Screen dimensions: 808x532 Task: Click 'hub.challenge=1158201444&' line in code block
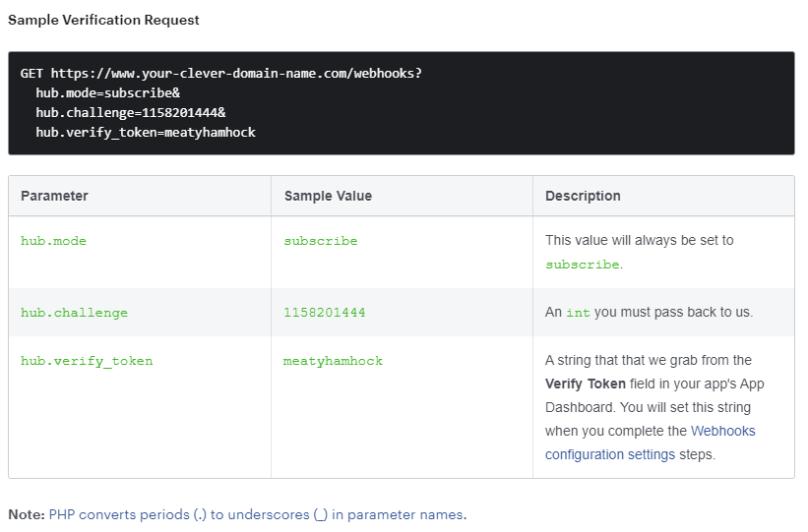[x=130, y=113]
